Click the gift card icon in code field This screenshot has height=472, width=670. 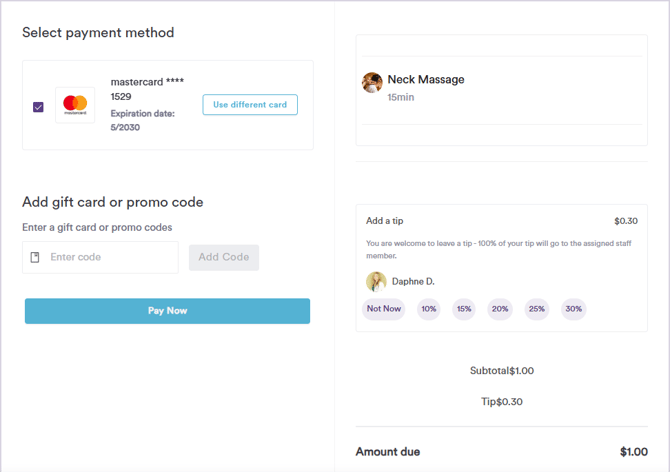tap(36, 257)
